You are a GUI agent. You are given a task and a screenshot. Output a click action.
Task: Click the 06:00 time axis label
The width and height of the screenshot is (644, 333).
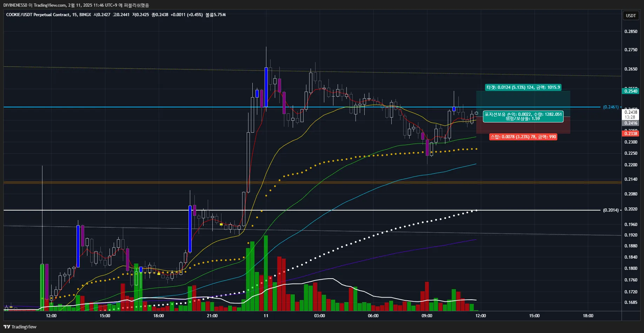pos(373,316)
